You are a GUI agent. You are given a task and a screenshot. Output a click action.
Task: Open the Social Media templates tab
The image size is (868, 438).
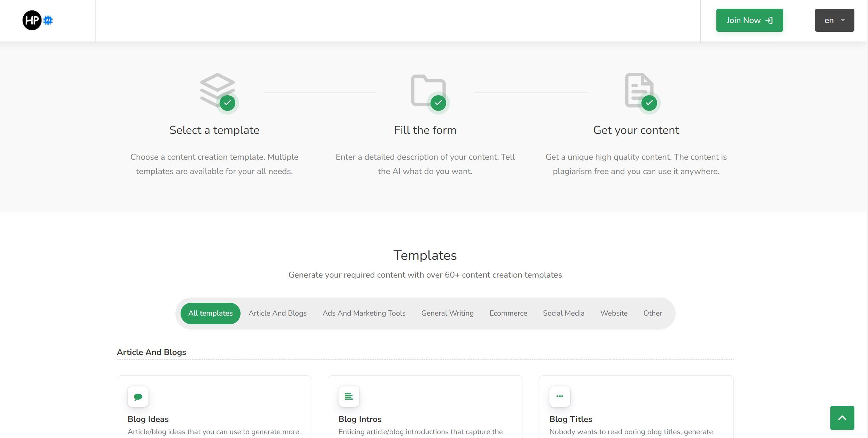(563, 313)
